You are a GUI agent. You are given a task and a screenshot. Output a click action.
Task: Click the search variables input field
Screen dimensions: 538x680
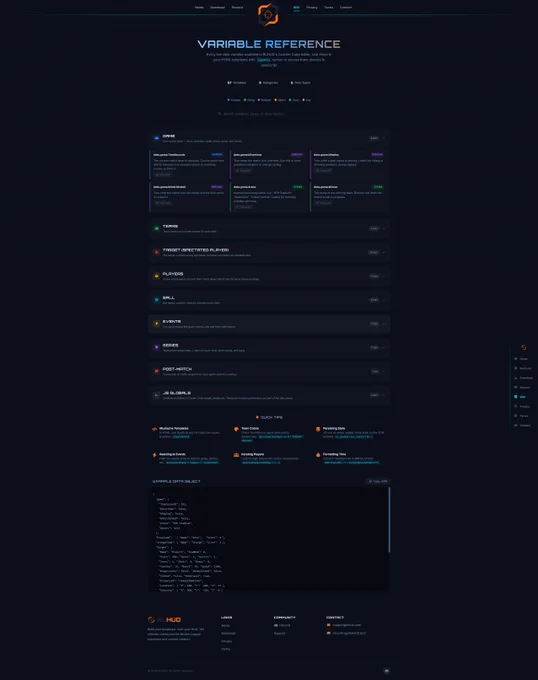(269, 114)
